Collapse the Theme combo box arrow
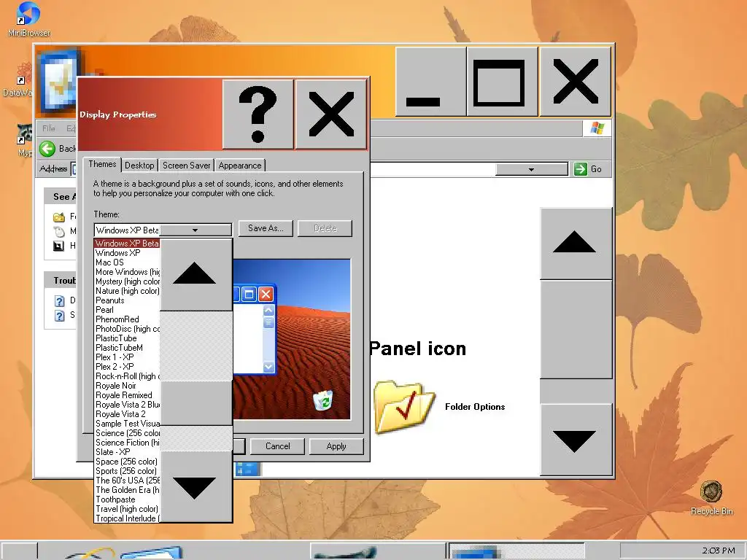 196,230
